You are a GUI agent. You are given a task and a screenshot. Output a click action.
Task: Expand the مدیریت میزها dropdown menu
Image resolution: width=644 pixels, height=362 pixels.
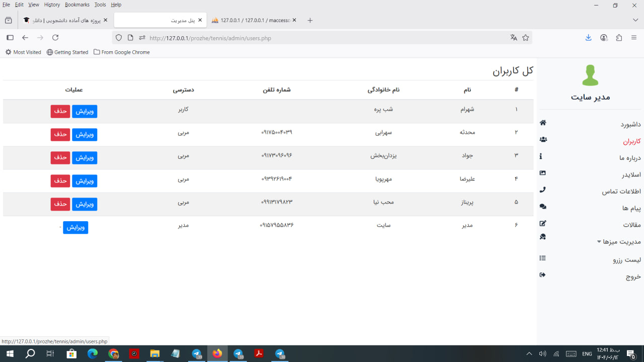click(618, 242)
